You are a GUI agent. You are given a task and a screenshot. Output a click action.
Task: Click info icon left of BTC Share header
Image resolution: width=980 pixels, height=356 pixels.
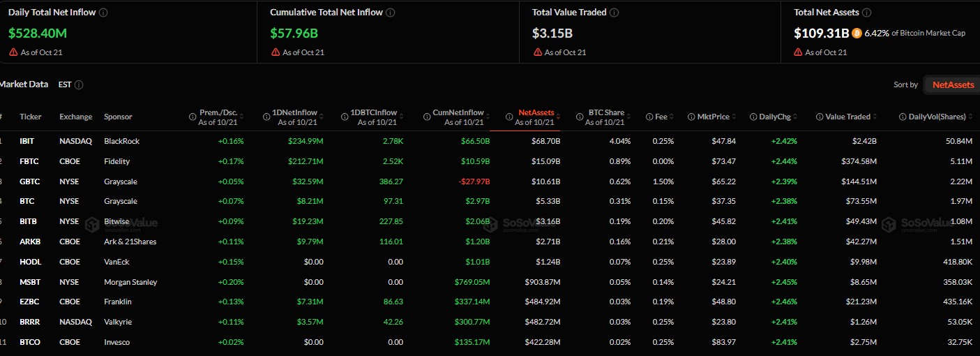[x=579, y=117]
